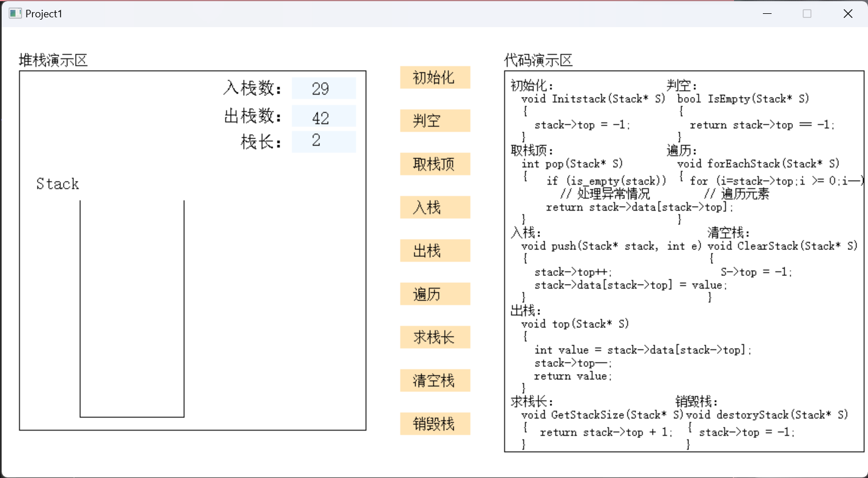Focus the 入栈数 field showing 29

323,88
